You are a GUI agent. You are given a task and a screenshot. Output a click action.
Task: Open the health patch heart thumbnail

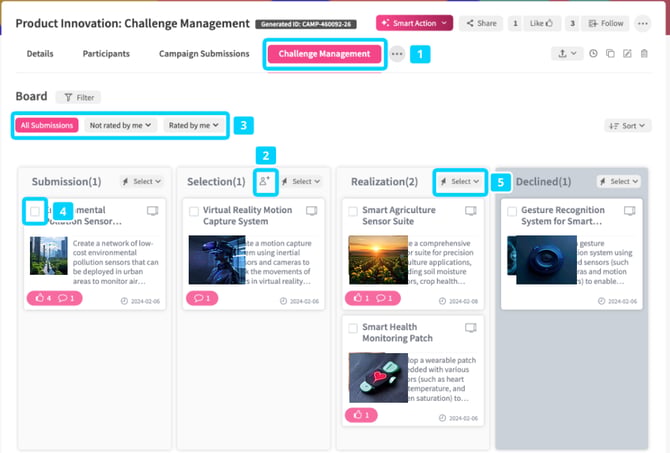(x=378, y=378)
